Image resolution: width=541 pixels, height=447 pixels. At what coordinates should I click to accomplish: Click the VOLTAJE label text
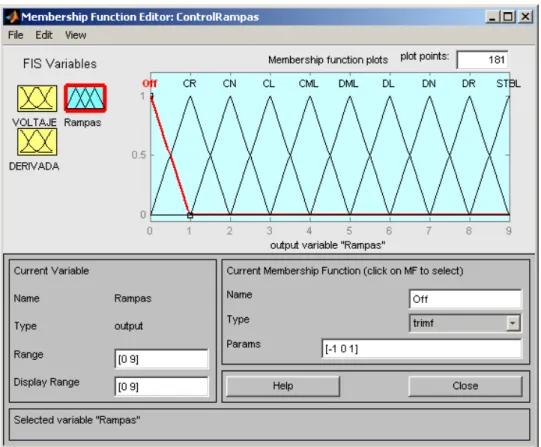(34, 122)
